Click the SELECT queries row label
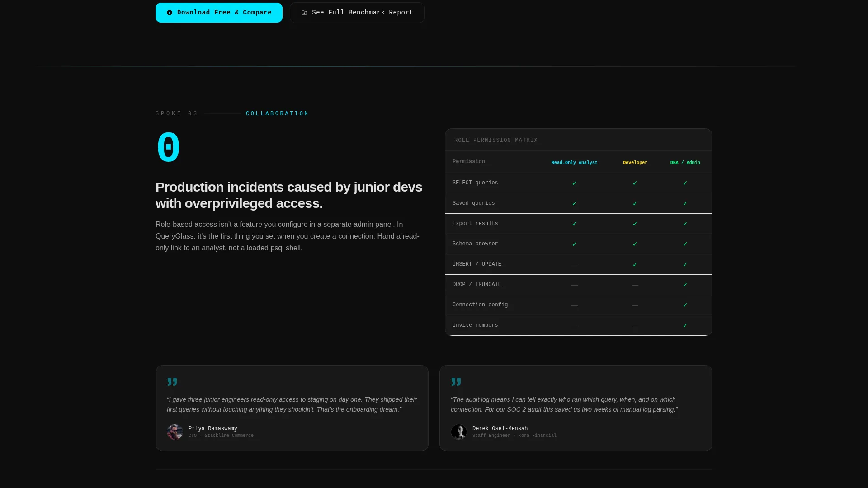Screen dimensions: 868x488 coord(475,183)
